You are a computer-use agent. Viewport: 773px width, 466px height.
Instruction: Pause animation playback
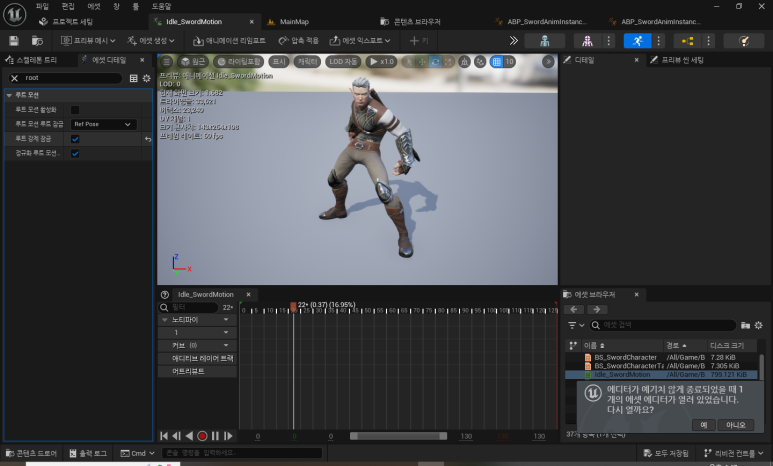215,436
